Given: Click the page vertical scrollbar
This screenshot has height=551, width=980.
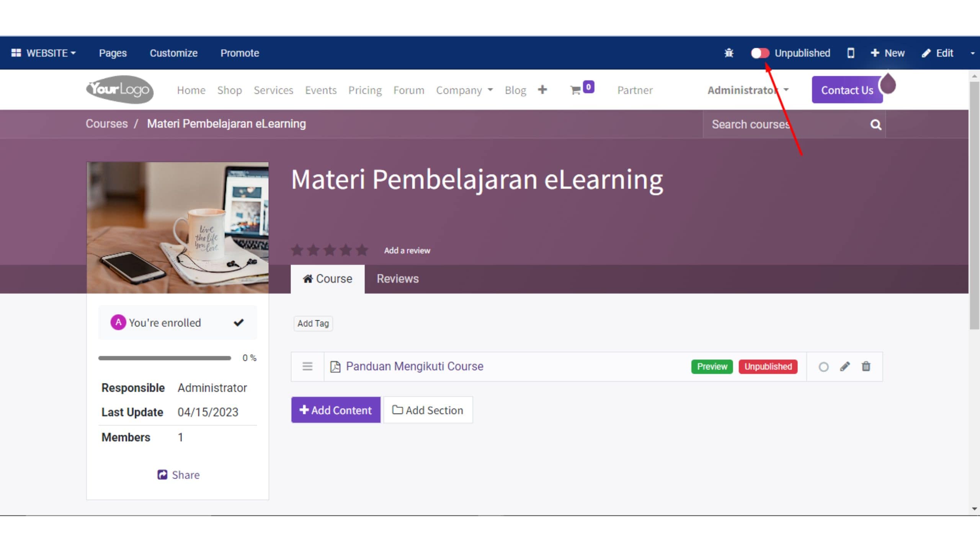Looking at the screenshot, I should pos(974,205).
